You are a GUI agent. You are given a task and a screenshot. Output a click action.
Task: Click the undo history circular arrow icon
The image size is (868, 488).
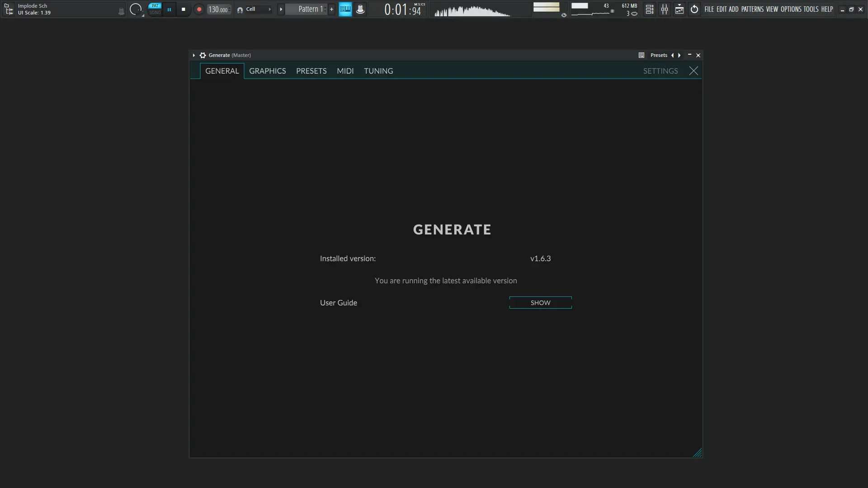pyautogui.click(x=694, y=9)
